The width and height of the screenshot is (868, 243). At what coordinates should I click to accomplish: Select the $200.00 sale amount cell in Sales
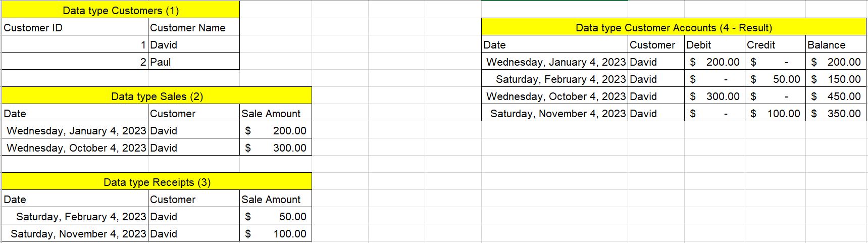click(276, 130)
